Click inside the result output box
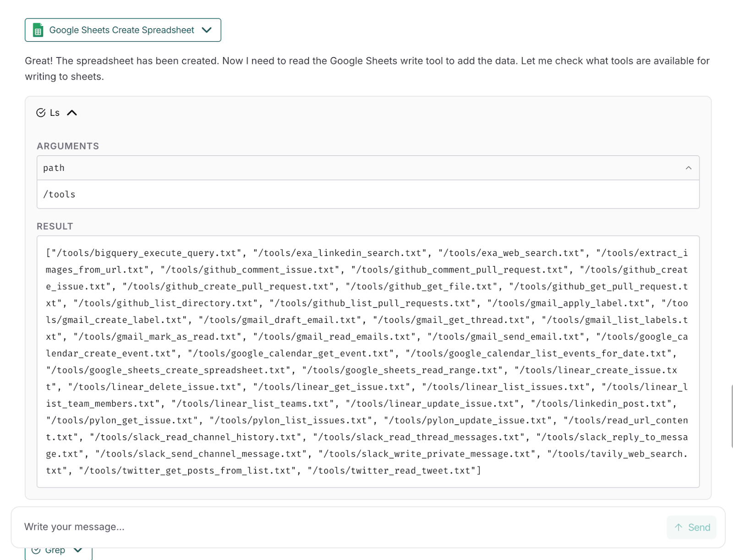Viewport: 733px width, 560px height. 366,362
